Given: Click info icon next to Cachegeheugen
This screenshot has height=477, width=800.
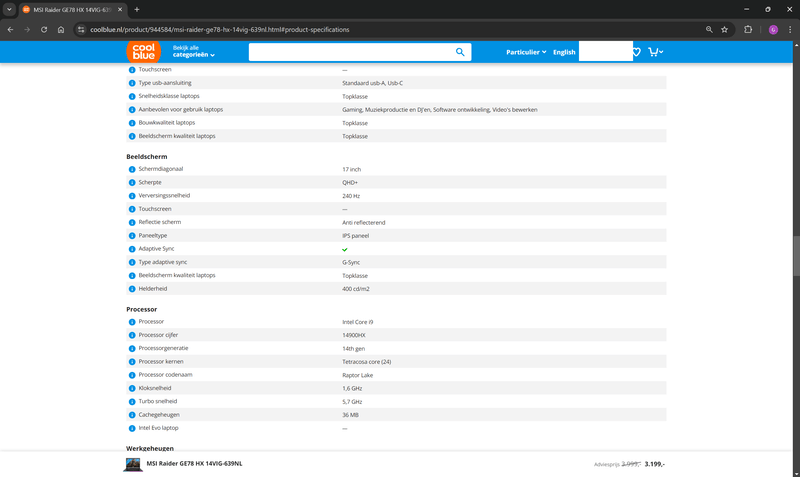Looking at the screenshot, I should (132, 415).
